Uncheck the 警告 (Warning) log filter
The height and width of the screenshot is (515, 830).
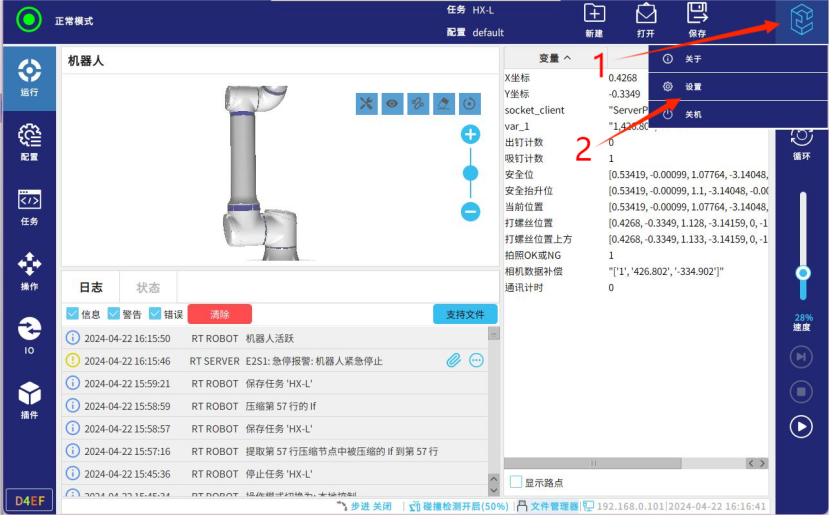coord(114,314)
